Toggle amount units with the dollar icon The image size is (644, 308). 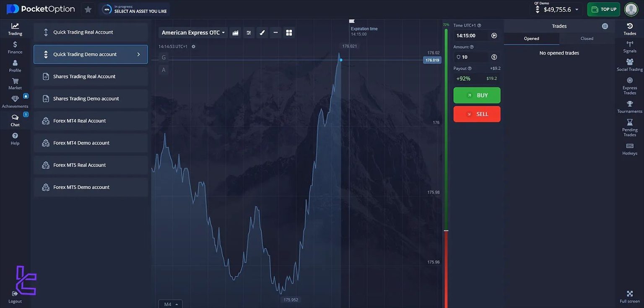494,57
